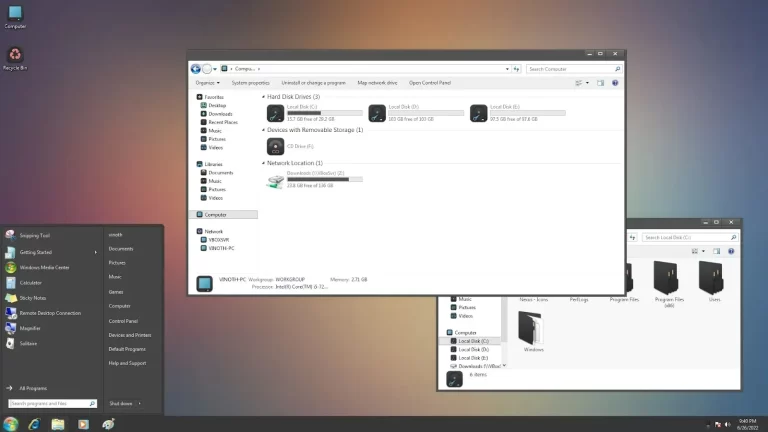This screenshot has width=768, height=432.
Task: Select Libraries in the navigation pane
Action: coord(210,164)
